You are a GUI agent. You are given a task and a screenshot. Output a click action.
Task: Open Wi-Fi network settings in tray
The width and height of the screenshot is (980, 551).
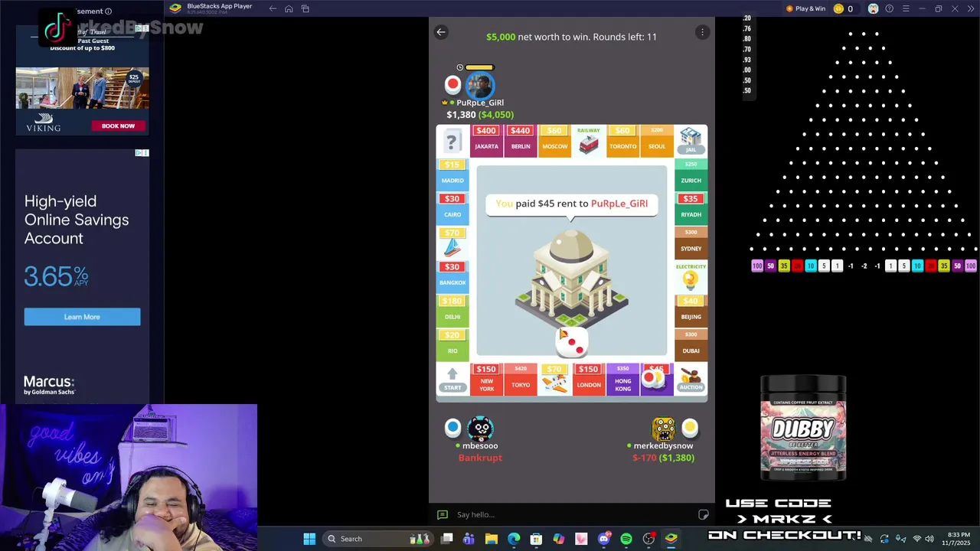tap(916, 539)
